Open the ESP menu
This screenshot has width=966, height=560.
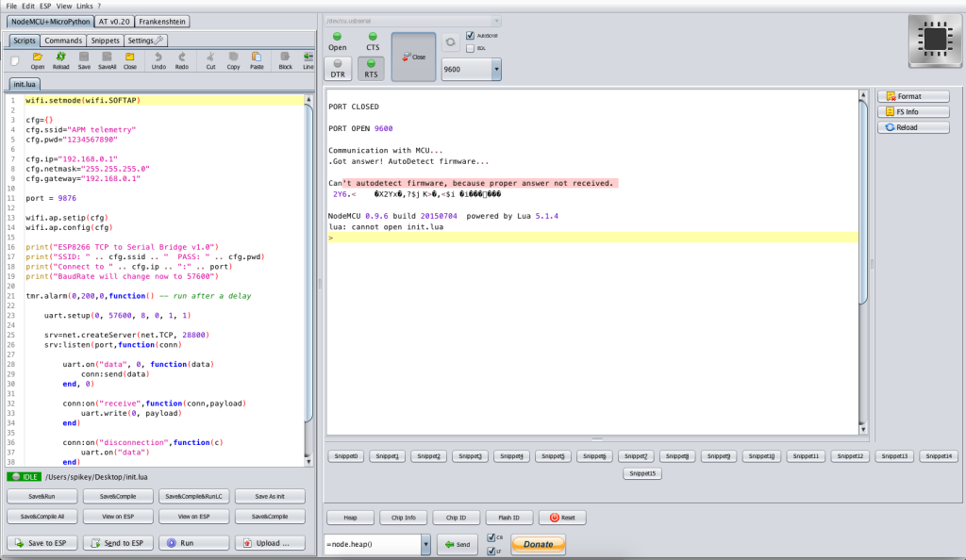click(x=45, y=7)
